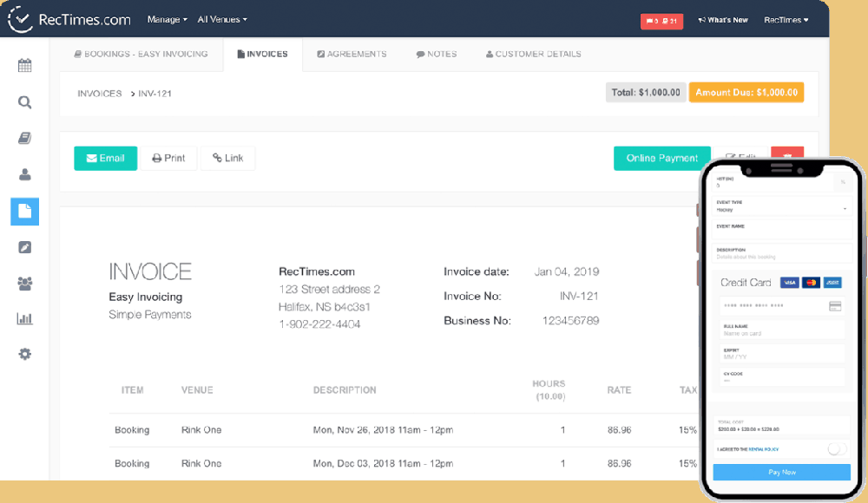Select the highlighted invoices document icon

click(x=24, y=211)
